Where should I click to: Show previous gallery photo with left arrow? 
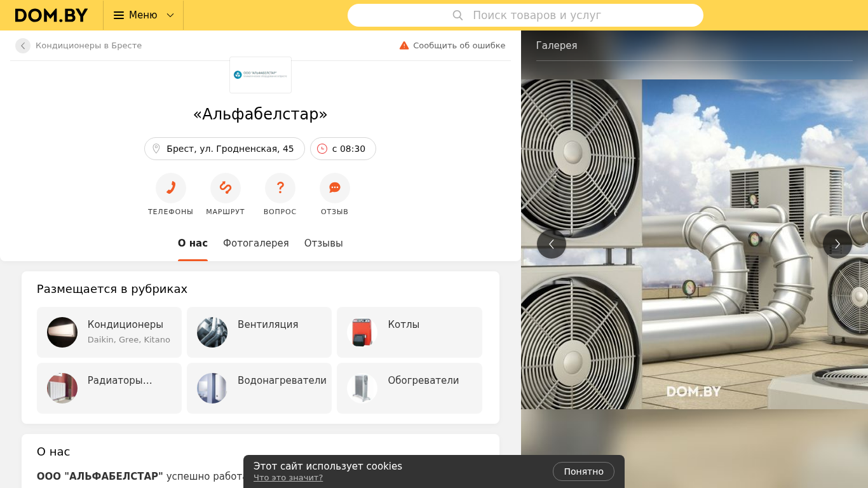click(552, 244)
